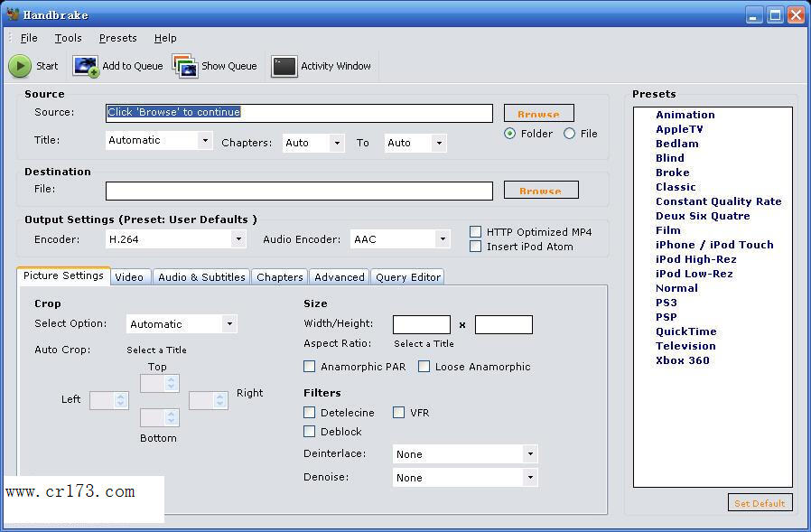Open the Help menu
The width and height of the screenshot is (811, 532).
[165, 38]
